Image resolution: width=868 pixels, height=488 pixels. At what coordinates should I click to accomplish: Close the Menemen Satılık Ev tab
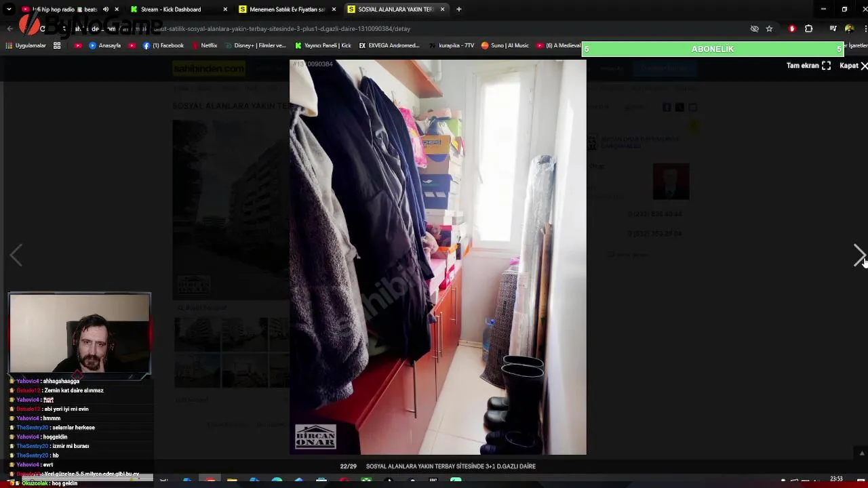pyautogui.click(x=334, y=9)
